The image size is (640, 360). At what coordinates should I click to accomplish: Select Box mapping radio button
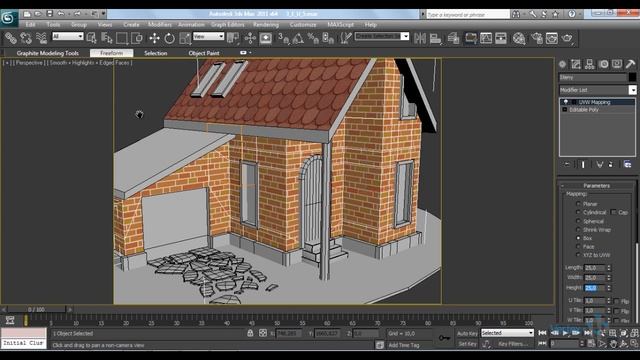click(x=578, y=238)
